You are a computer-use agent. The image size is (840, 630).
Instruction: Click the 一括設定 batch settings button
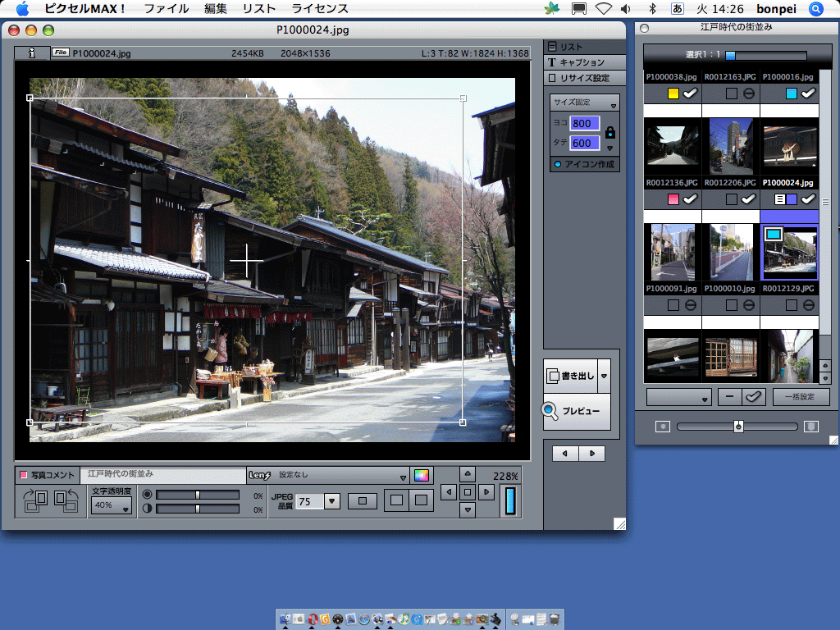[801, 397]
